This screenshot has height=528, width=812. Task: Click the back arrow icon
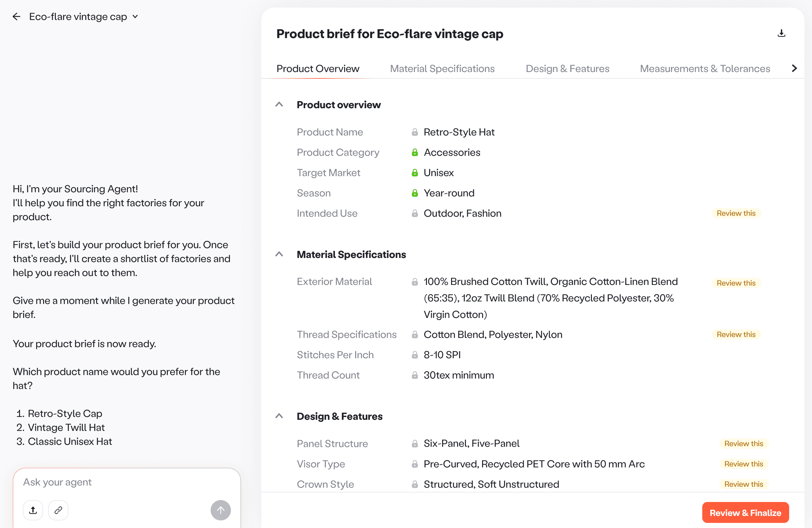(16, 17)
